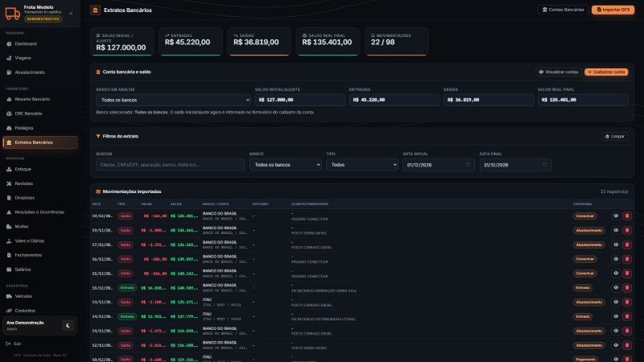644x362 pixels.
Task: Click the Multas sidebar icon
Action: tap(9, 227)
